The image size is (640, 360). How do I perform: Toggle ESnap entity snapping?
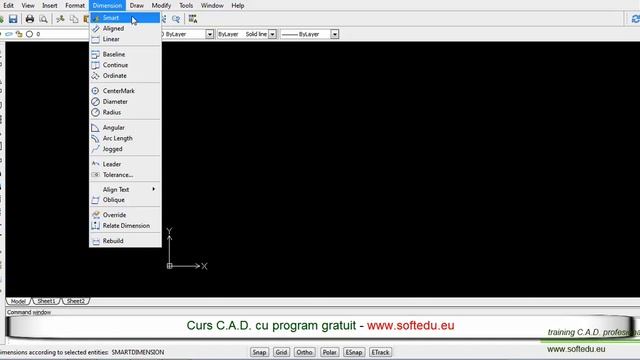[353, 352]
